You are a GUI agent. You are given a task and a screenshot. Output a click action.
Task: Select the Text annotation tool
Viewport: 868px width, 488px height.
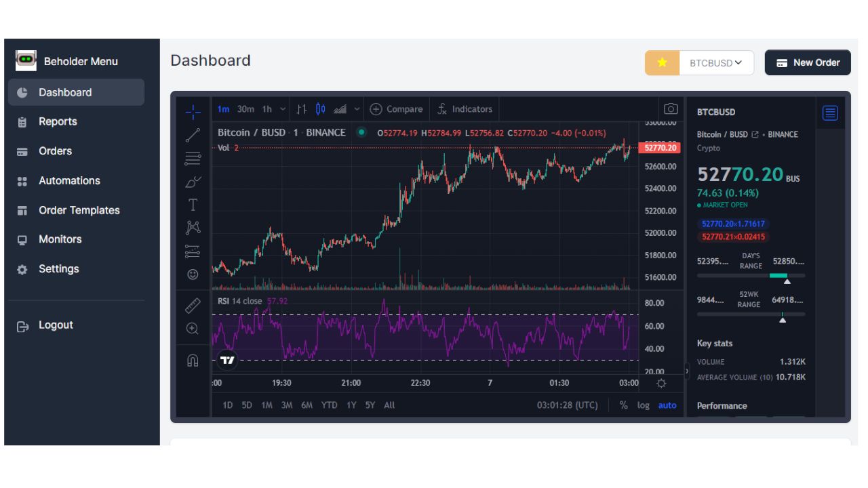coord(193,205)
